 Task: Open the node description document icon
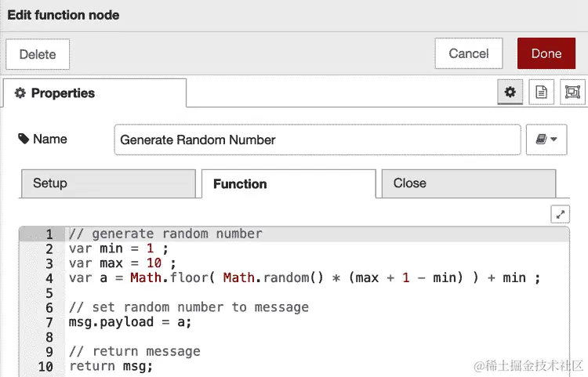click(541, 92)
